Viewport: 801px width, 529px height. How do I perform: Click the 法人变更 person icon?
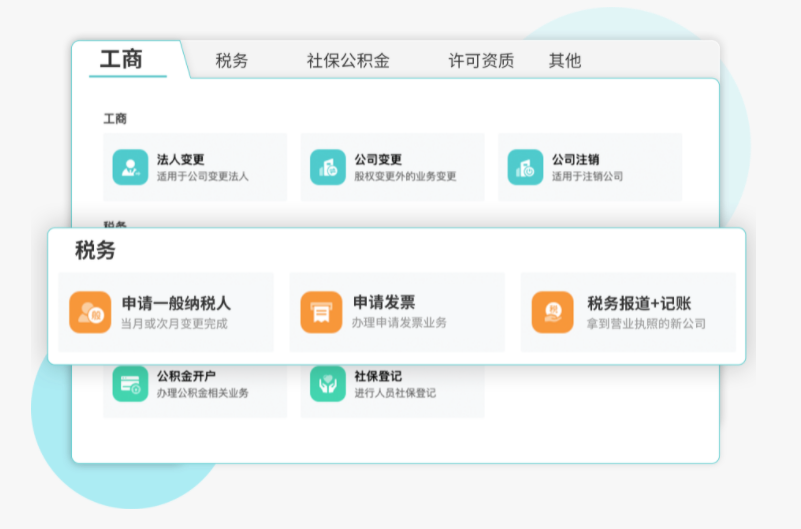click(130, 167)
